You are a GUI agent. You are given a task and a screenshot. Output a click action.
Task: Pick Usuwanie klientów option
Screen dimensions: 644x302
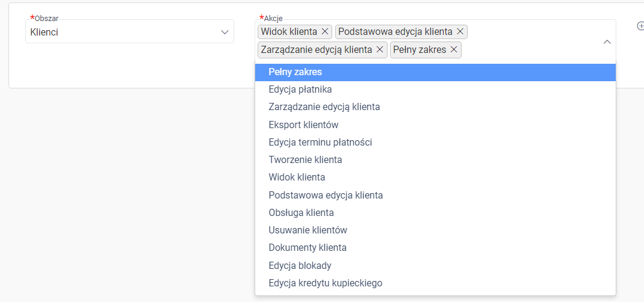pos(435,230)
